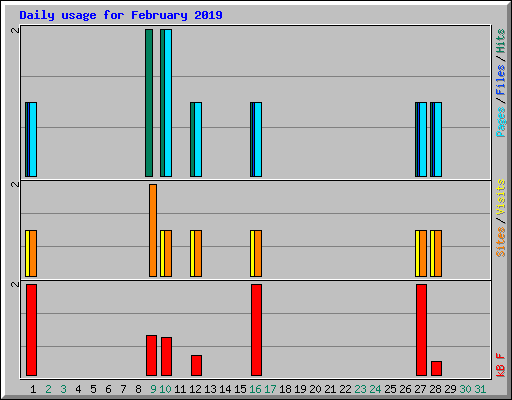The image size is (512, 400).
Task: Click day label "5" on the x-axis
Action: (x=93, y=389)
